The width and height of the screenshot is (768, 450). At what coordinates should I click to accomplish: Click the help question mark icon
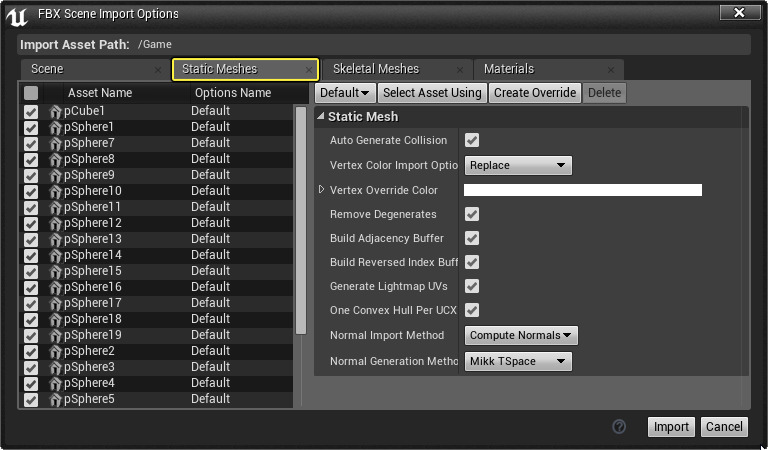[619, 427]
